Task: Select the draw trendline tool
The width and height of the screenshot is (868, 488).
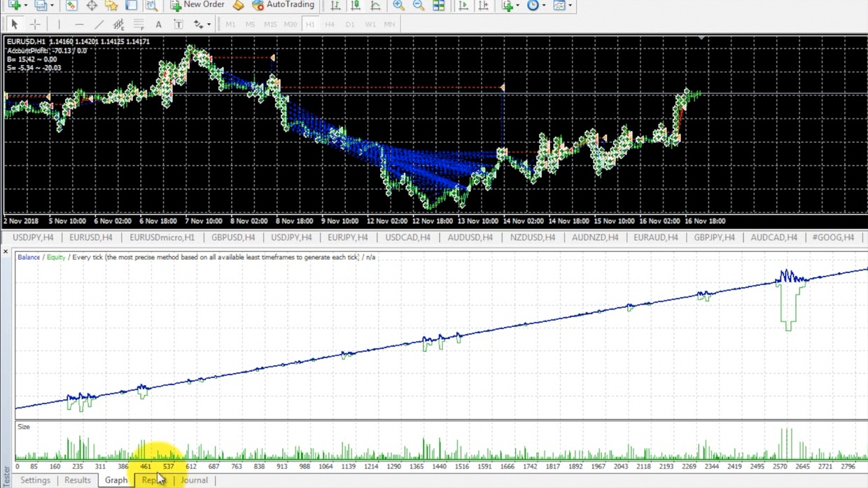Action: [x=99, y=25]
